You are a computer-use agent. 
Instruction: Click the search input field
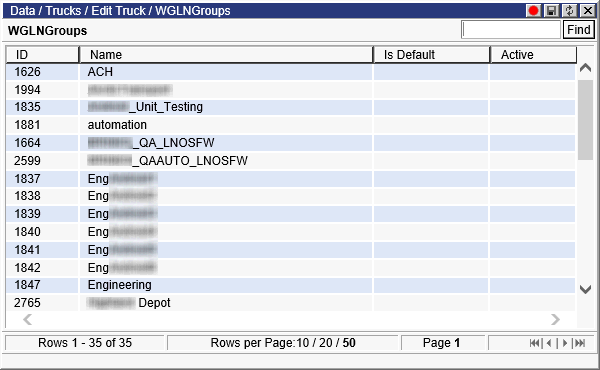pyautogui.click(x=511, y=30)
